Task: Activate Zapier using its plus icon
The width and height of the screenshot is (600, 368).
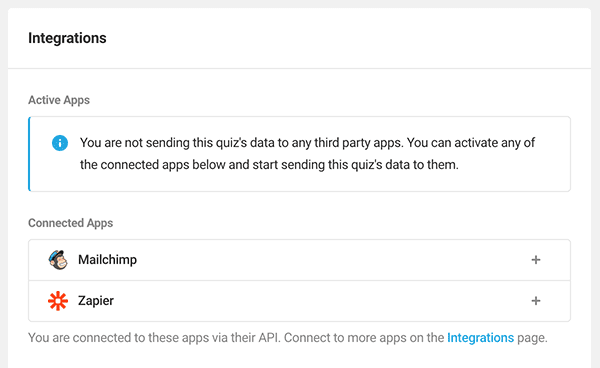Action: pyautogui.click(x=536, y=301)
